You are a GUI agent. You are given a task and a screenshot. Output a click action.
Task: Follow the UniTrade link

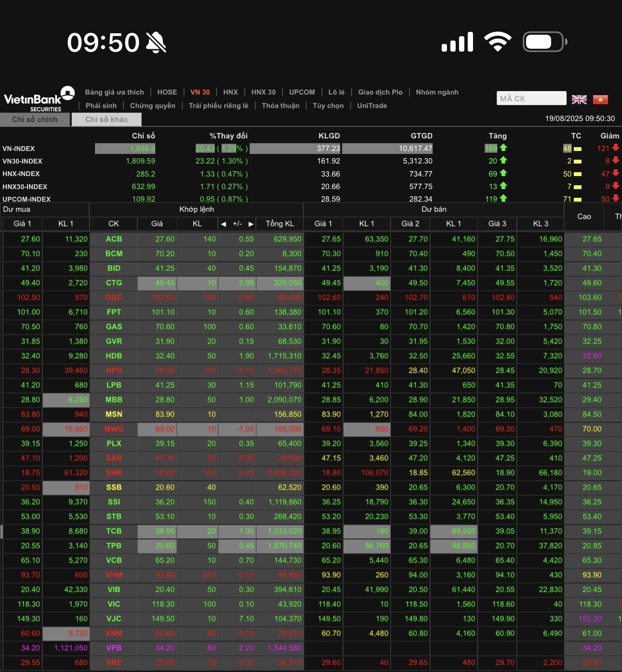tap(372, 106)
